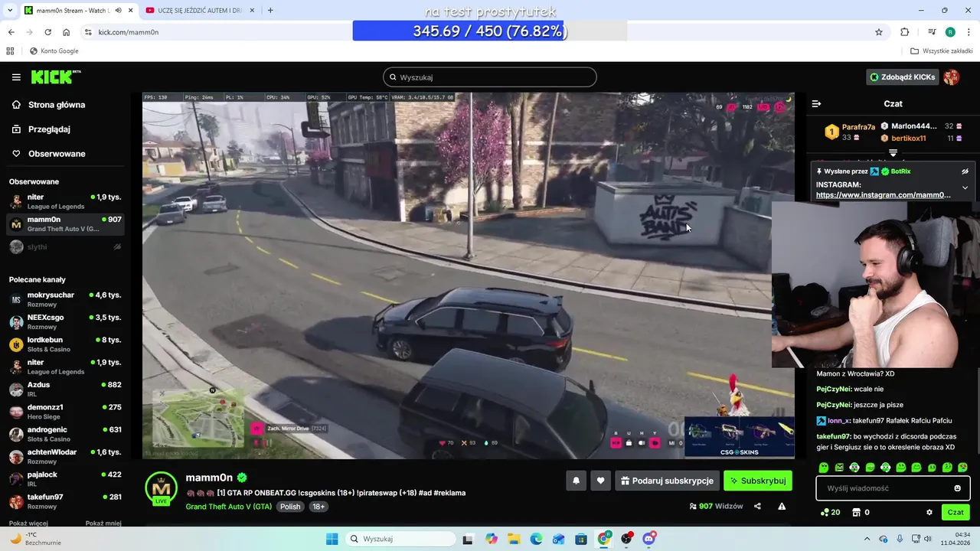Collapse the chat panel arrow icon

(x=816, y=103)
